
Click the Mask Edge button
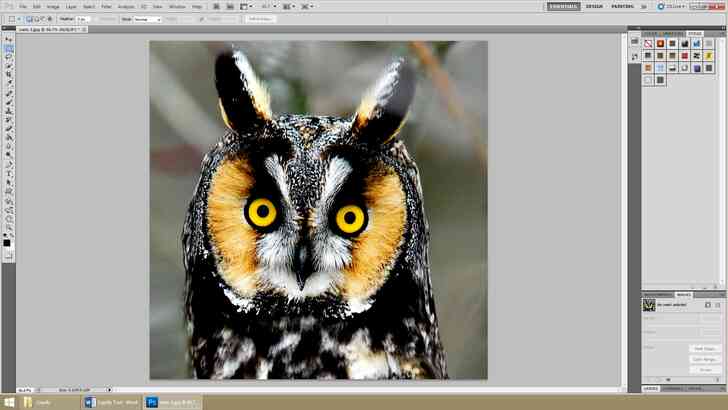[704, 348]
